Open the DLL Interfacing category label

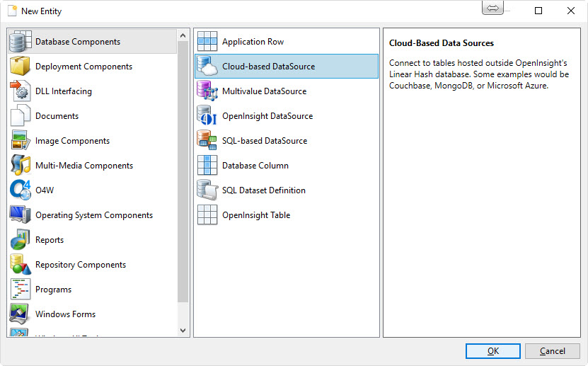64,91
